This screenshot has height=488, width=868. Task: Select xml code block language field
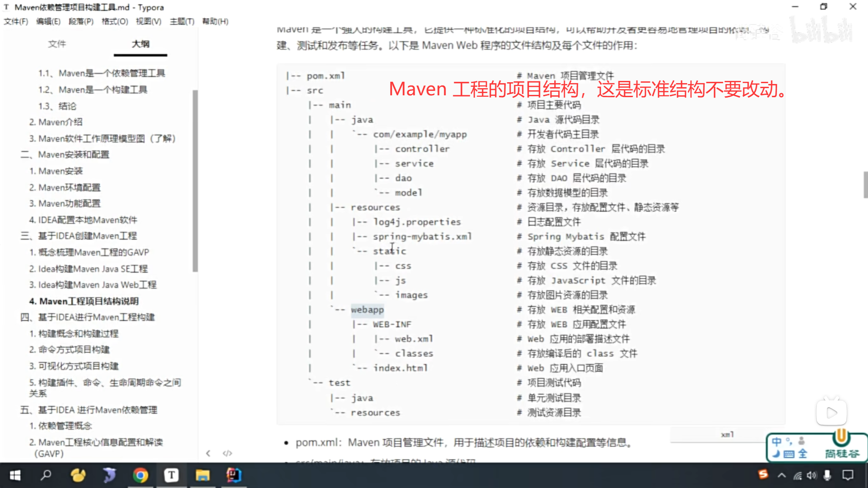(727, 435)
